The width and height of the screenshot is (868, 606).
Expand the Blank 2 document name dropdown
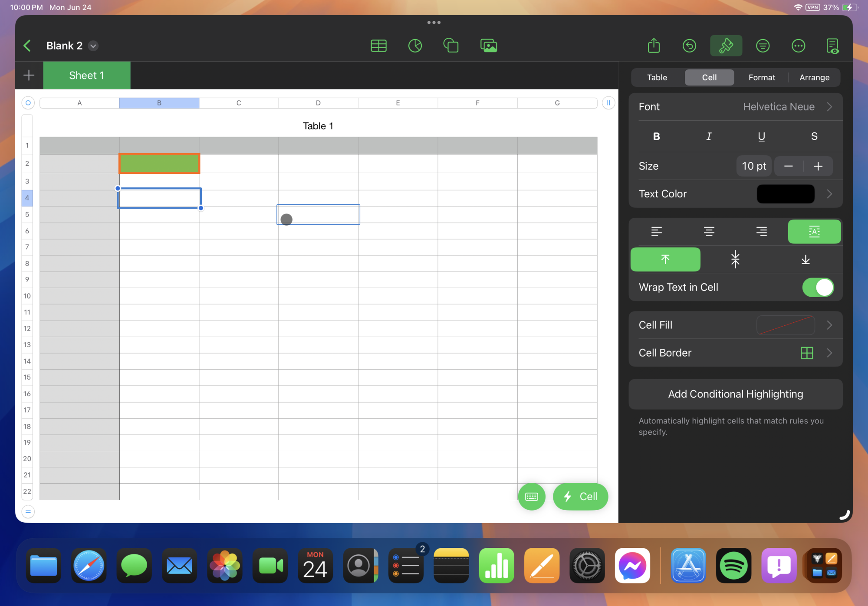[x=93, y=46]
